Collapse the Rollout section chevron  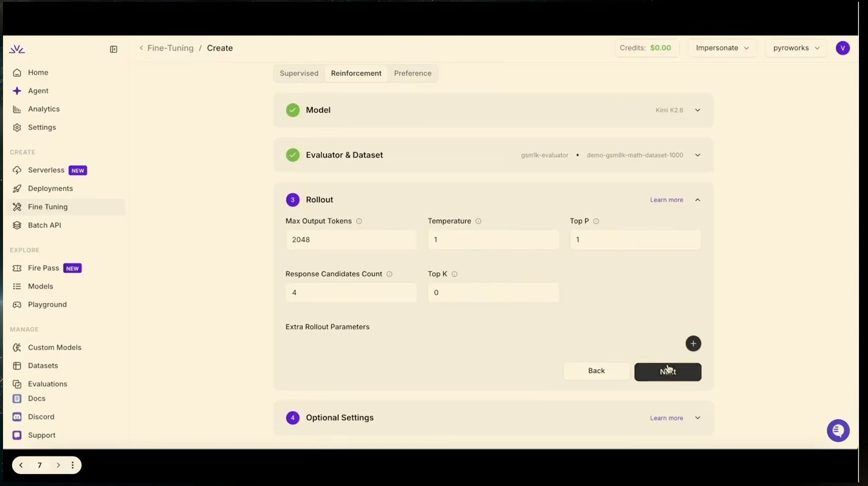tap(697, 200)
